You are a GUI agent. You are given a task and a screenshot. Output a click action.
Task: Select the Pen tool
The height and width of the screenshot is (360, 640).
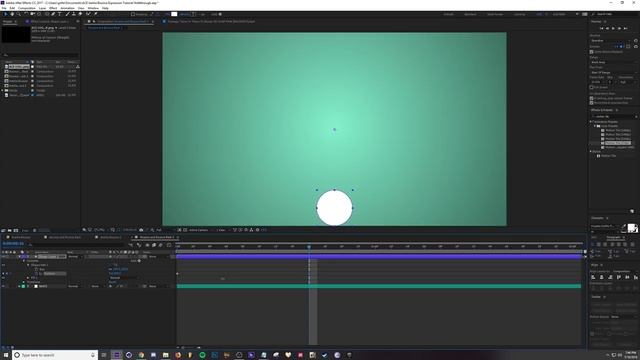point(53,14)
